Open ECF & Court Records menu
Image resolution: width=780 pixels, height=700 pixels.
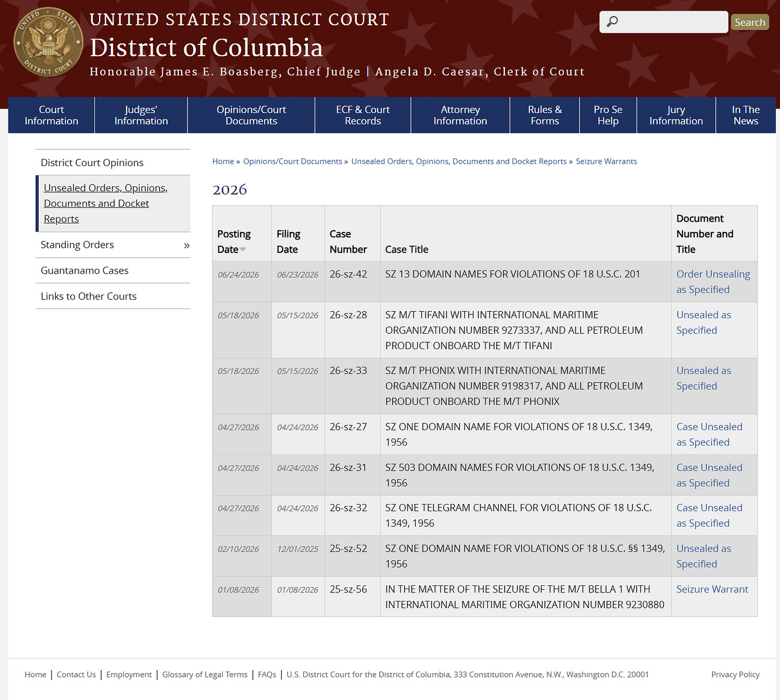[363, 115]
